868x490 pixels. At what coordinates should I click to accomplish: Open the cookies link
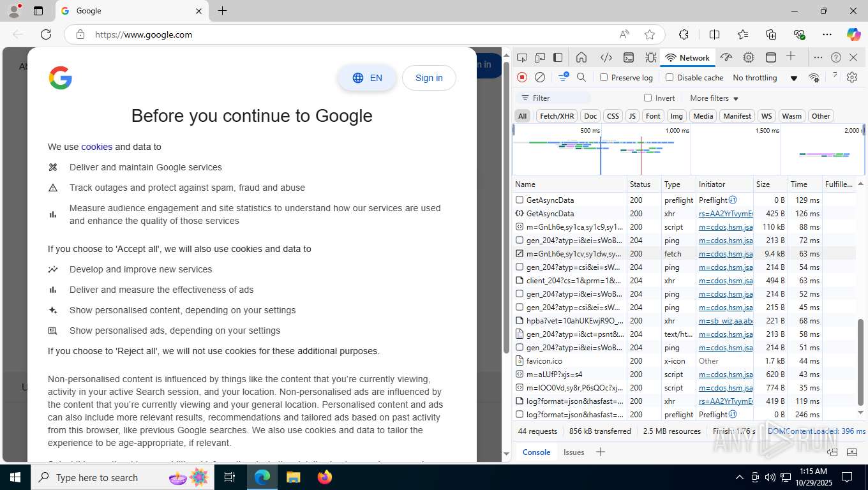[x=96, y=147]
